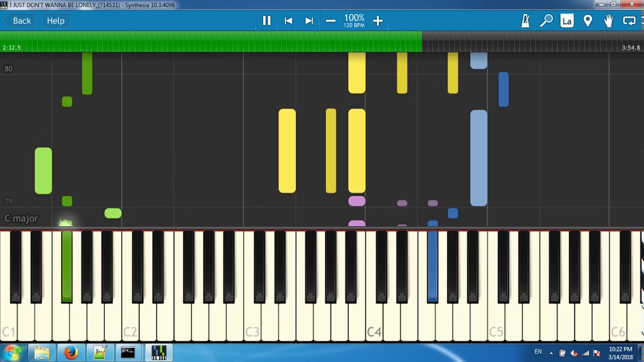Click the 100% 120 BPM tempo readout
The width and height of the screenshot is (644, 362).
pos(354,21)
